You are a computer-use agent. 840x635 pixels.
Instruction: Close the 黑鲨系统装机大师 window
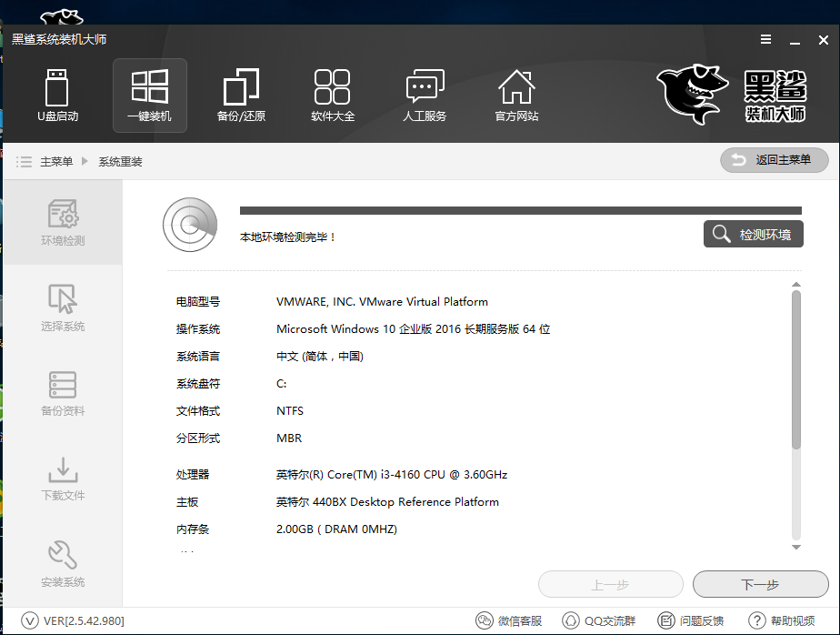click(x=824, y=40)
